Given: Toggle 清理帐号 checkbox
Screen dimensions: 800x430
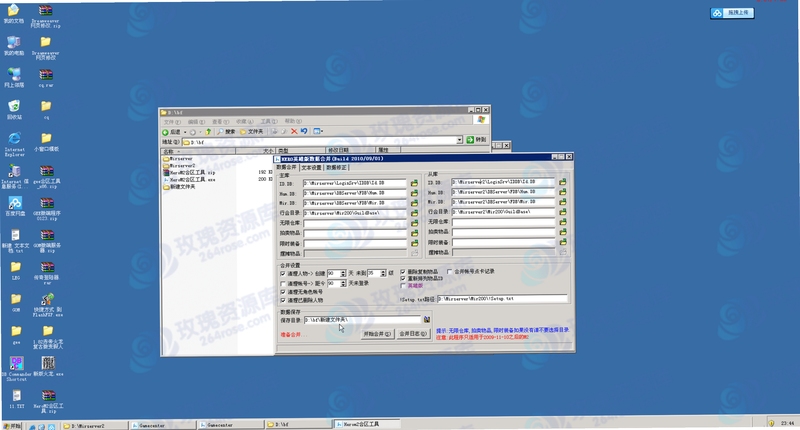Looking at the screenshot, I should [x=283, y=283].
